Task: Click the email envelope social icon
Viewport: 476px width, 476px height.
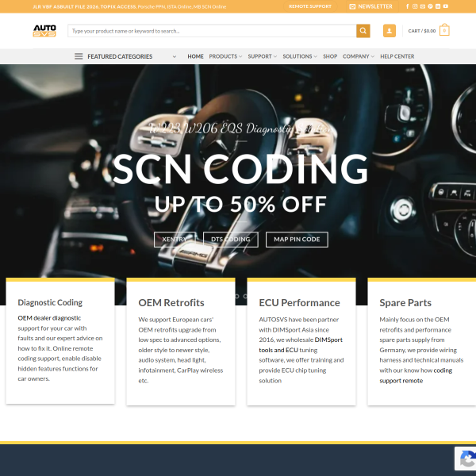Action: pos(423,6)
